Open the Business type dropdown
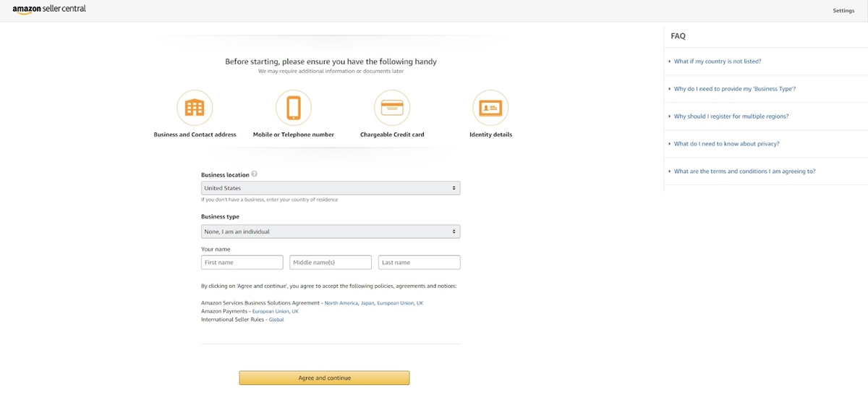The height and width of the screenshot is (400, 868). (331, 231)
